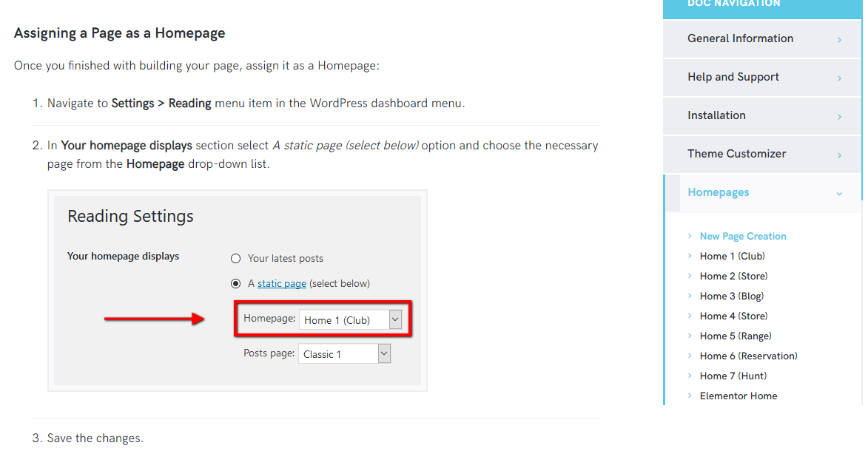Open the Posts page drop-down showing Classic 1
The width and height of the screenshot is (868, 454).
(344, 354)
